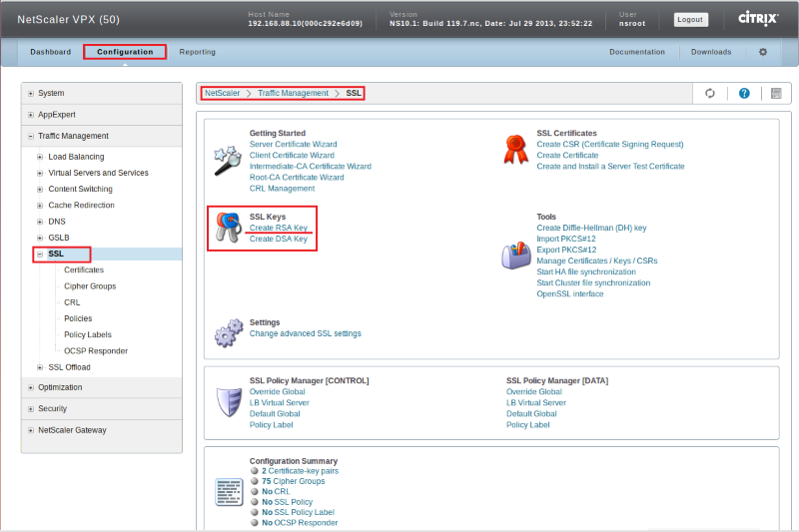Screen dimensions: 799x532
Task: Click the SSL Policy Manager shield icon
Action: (x=229, y=402)
